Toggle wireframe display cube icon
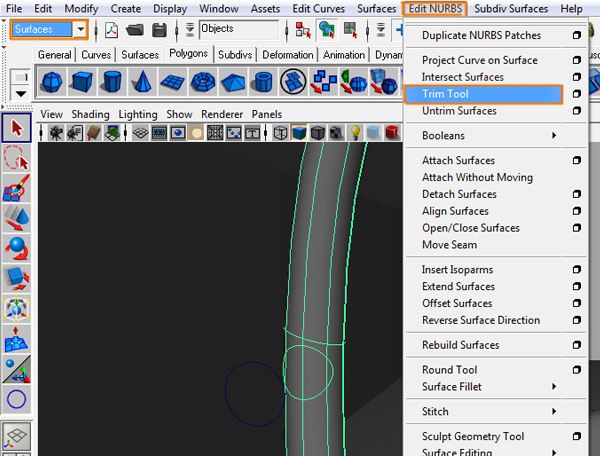Image resolution: width=600 pixels, height=456 pixels. point(280,133)
